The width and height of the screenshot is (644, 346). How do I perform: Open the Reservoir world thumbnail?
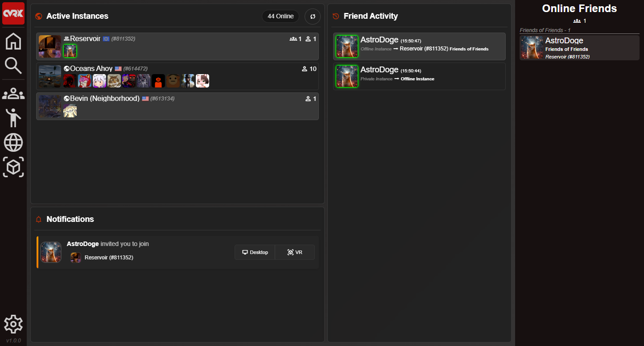(50, 46)
